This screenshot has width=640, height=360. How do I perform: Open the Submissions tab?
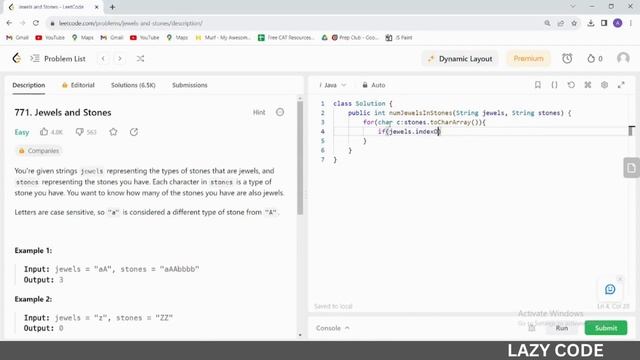(x=190, y=85)
